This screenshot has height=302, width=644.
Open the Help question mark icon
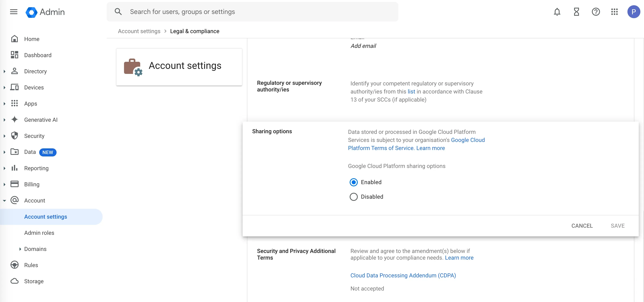click(596, 12)
